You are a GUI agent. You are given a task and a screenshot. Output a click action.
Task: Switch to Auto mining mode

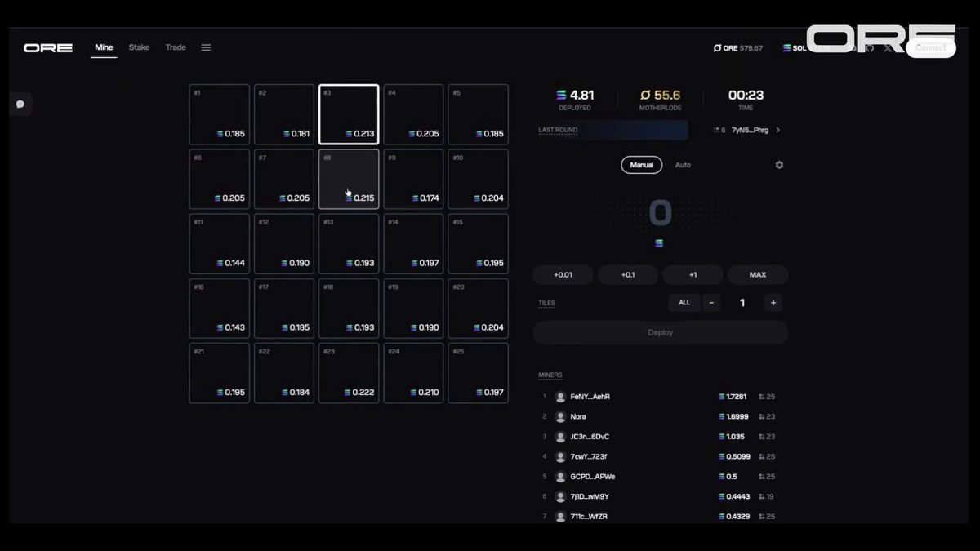click(x=683, y=165)
